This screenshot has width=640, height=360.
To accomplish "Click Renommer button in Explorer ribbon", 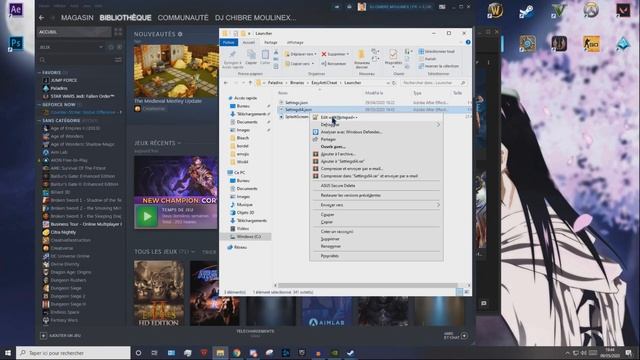I will [x=333, y=64].
